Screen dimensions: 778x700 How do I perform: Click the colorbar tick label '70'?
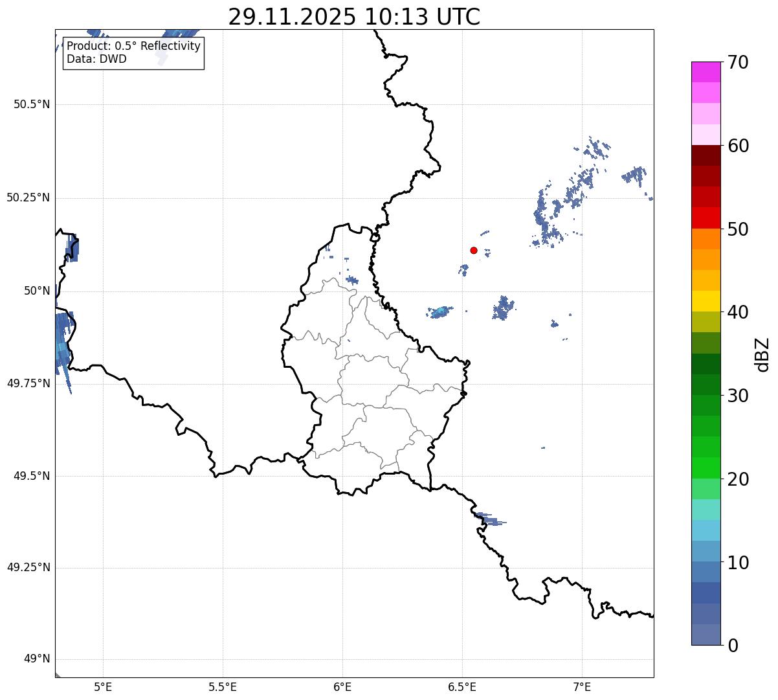738,63
